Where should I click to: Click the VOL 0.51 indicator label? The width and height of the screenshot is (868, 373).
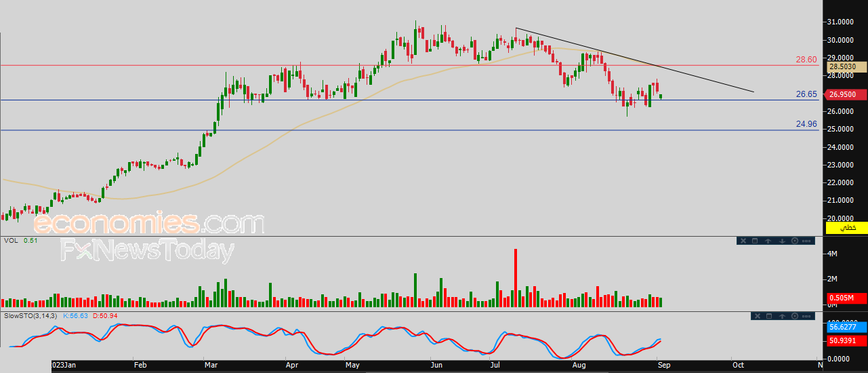(x=20, y=241)
